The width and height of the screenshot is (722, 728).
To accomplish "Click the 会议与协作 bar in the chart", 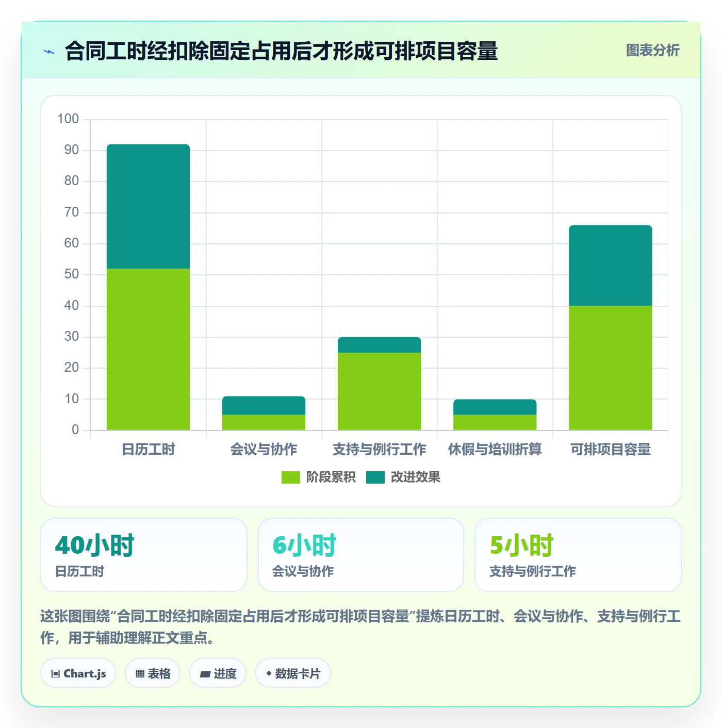I will pyautogui.click(x=264, y=413).
